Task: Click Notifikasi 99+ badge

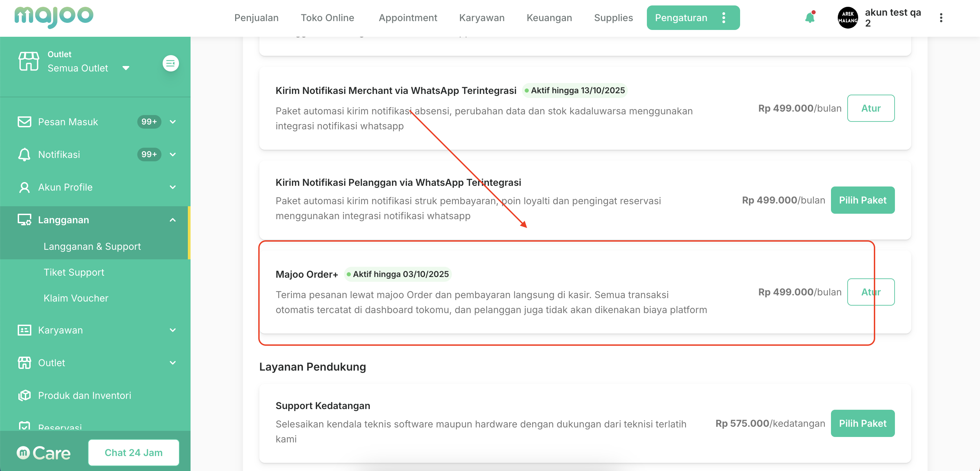Action: 149,155
